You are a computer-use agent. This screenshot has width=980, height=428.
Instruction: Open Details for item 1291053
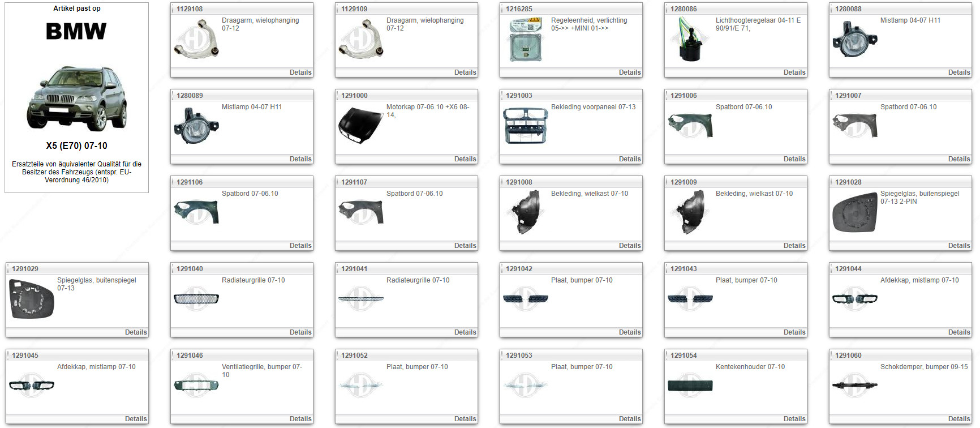[630, 419]
